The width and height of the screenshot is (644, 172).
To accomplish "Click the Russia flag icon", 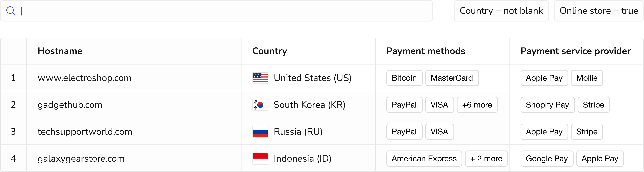I will [x=260, y=132].
